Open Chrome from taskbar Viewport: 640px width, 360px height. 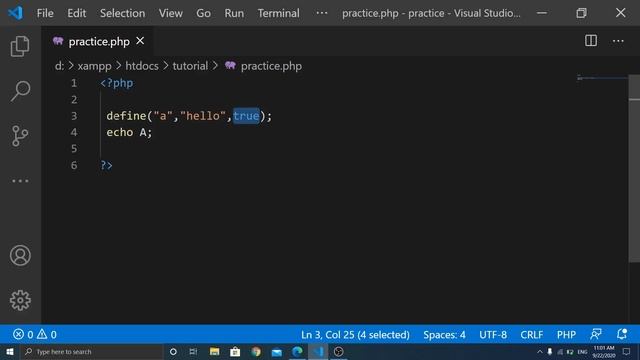coord(256,351)
